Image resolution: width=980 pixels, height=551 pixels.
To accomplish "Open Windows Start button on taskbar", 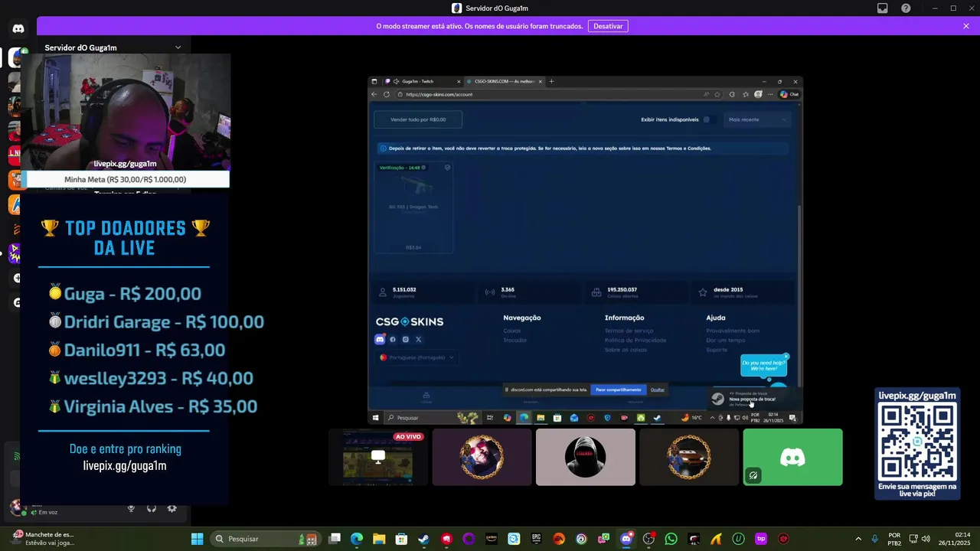I will pos(197,539).
